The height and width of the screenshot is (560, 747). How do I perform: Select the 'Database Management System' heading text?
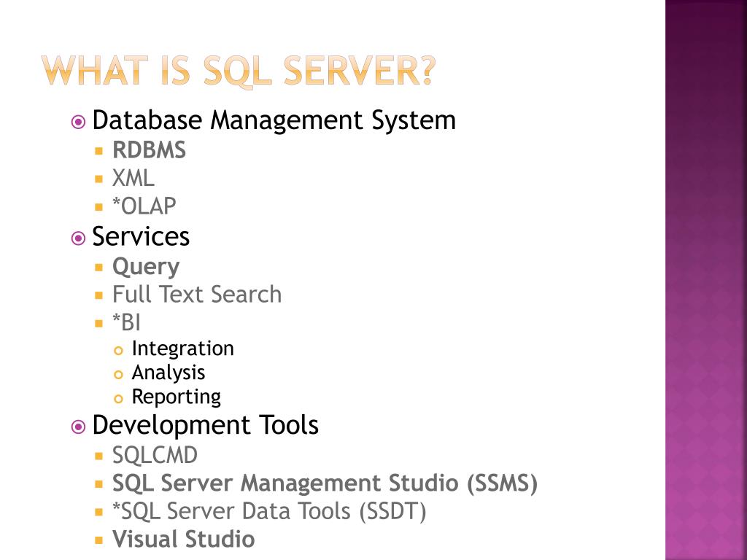[274, 120]
